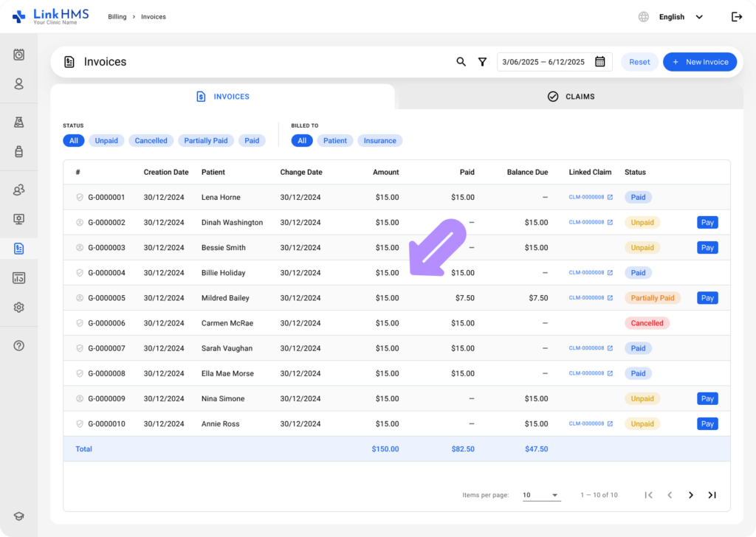Screen dimensions: 756x537
Task: Click the Link HMS logo
Action: click(x=51, y=16)
